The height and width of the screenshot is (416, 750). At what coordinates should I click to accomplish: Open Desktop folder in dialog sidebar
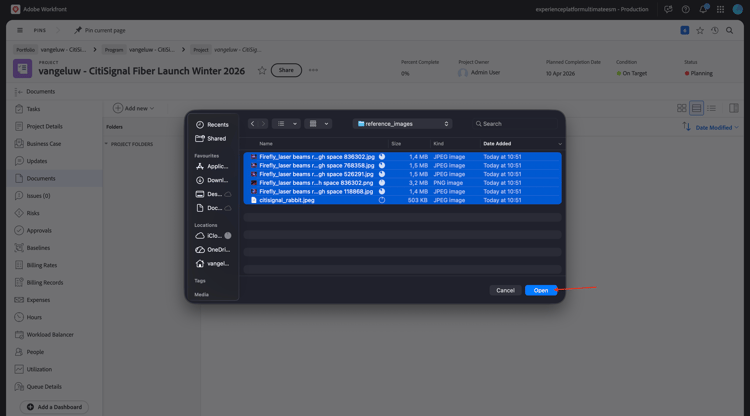[212, 194]
